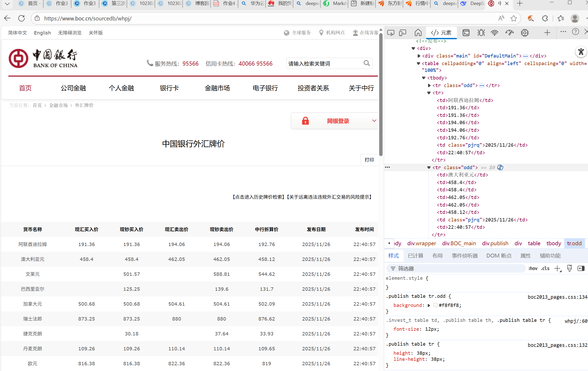Expand the div class main DefaultMain node

[419, 56]
